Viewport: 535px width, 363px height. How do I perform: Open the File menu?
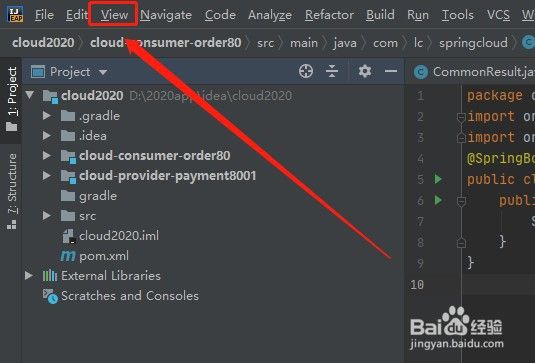pyautogui.click(x=44, y=15)
